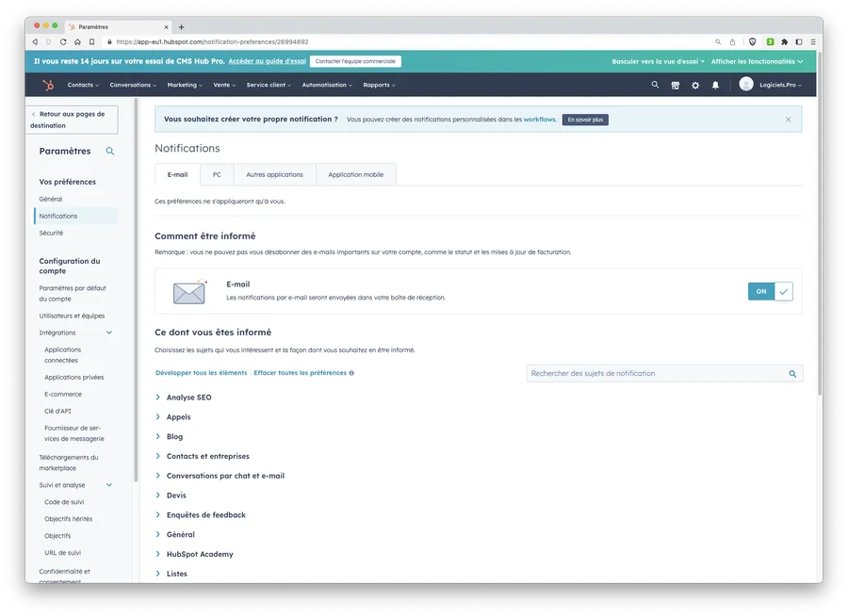Click the notification topics search field
This screenshot has height=616, width=848.
(x=658, y=373)
